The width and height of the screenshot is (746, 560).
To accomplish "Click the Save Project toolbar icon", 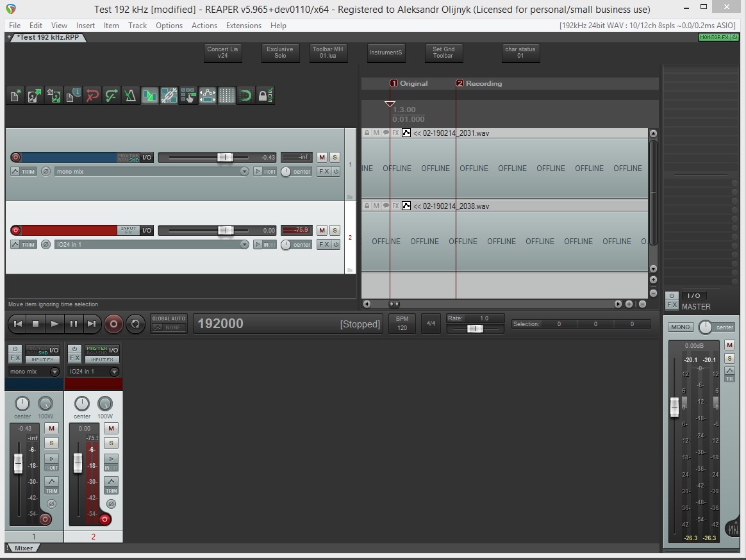I will (54, 95).
